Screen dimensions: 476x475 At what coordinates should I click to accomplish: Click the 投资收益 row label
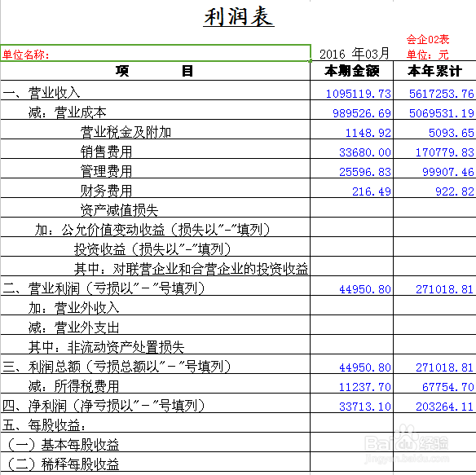(x=152, y=249)
